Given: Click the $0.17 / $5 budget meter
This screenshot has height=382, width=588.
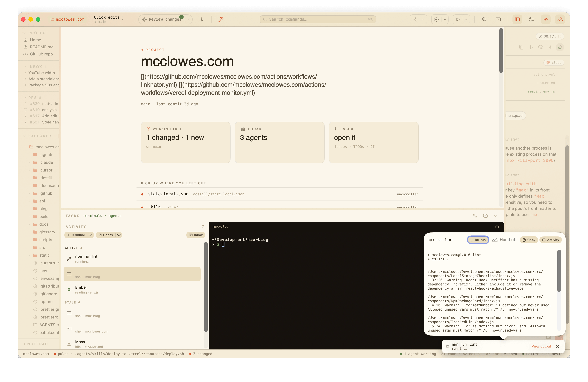Looking at the screenshot, I should (550, 36).
